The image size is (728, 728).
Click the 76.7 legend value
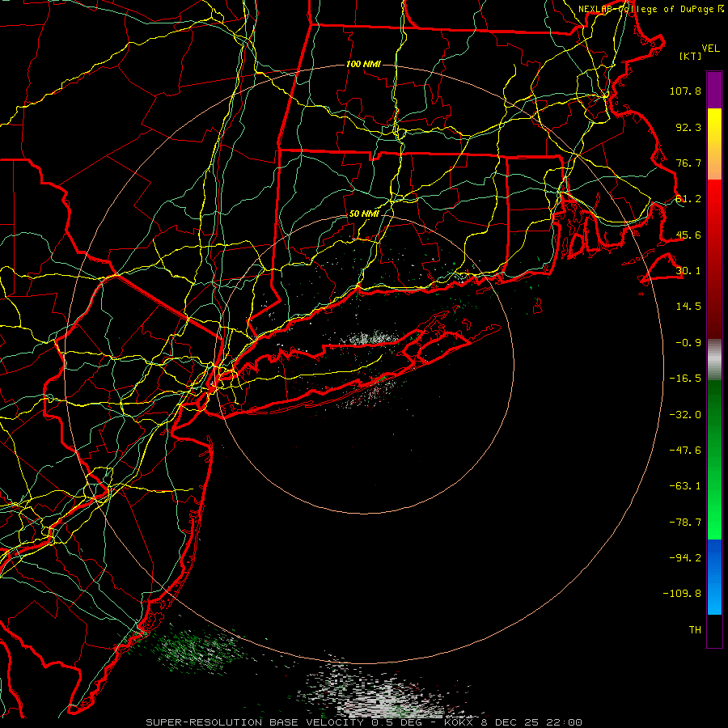pos(688,163)
